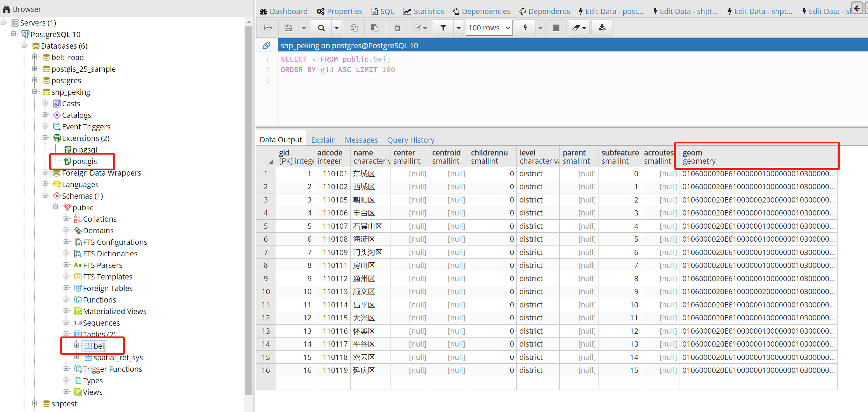Click the browser tree vertical scrollbar
Screen dimensions: 868x412
pyautogui.click(x=249, y=210)
